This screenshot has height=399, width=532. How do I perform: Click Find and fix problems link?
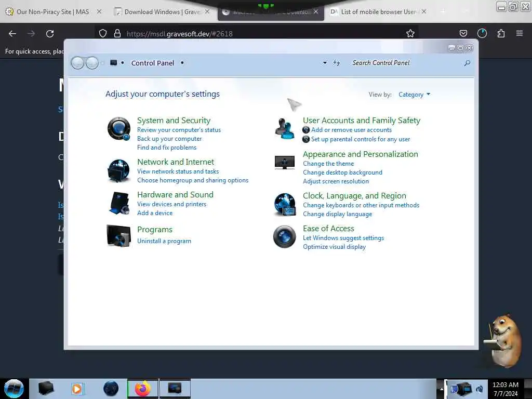(x=167, y=148)
